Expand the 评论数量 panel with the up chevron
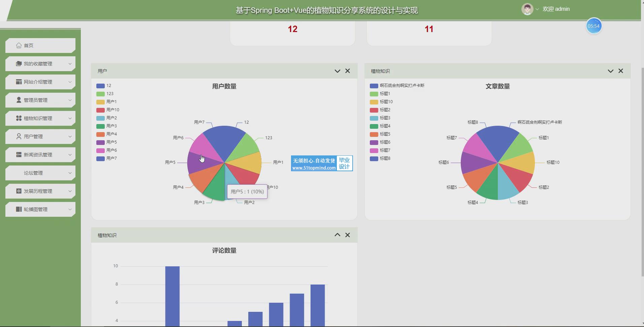Viewport: 644px width, 327px height. (x=337, y=235)
